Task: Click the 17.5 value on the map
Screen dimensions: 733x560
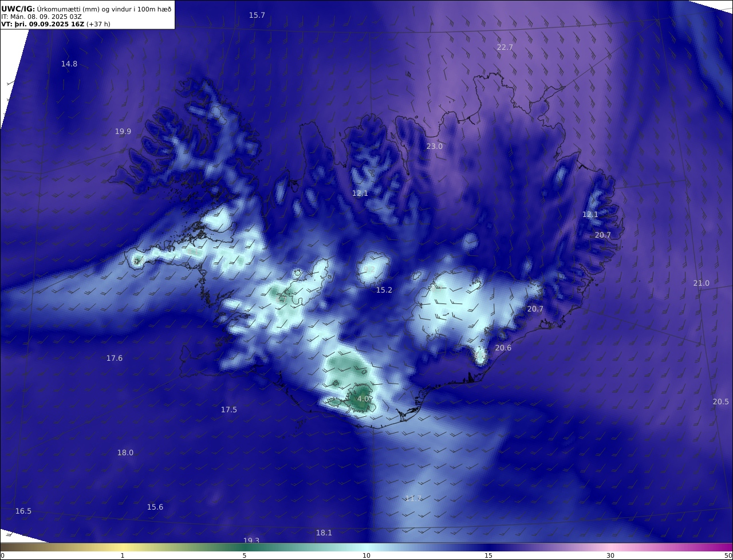Action: tap(229, 410)
